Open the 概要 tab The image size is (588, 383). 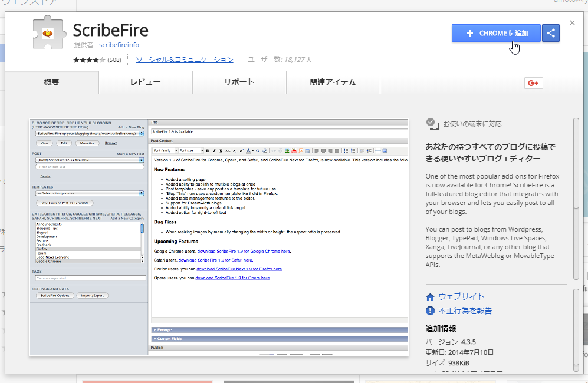click(x=52, y=82)
